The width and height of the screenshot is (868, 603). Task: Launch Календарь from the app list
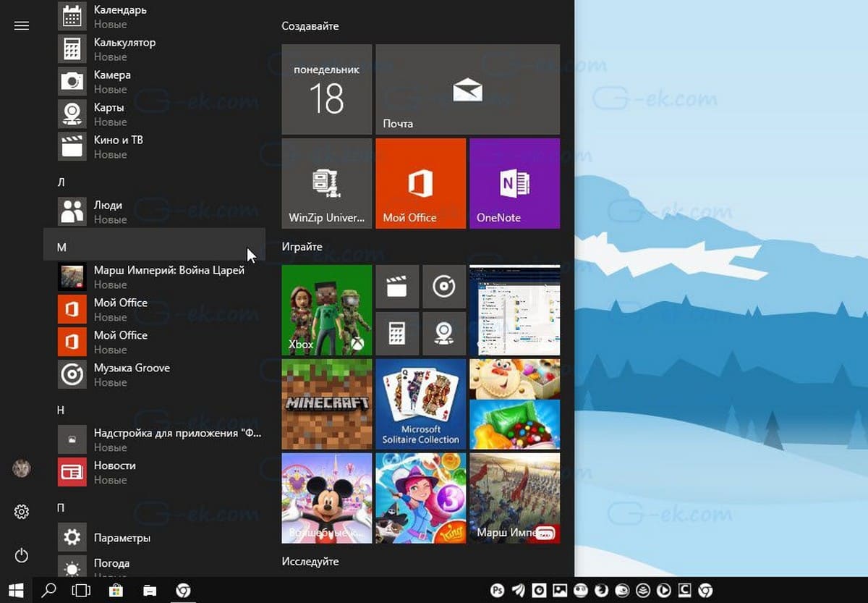pos(154,17)
